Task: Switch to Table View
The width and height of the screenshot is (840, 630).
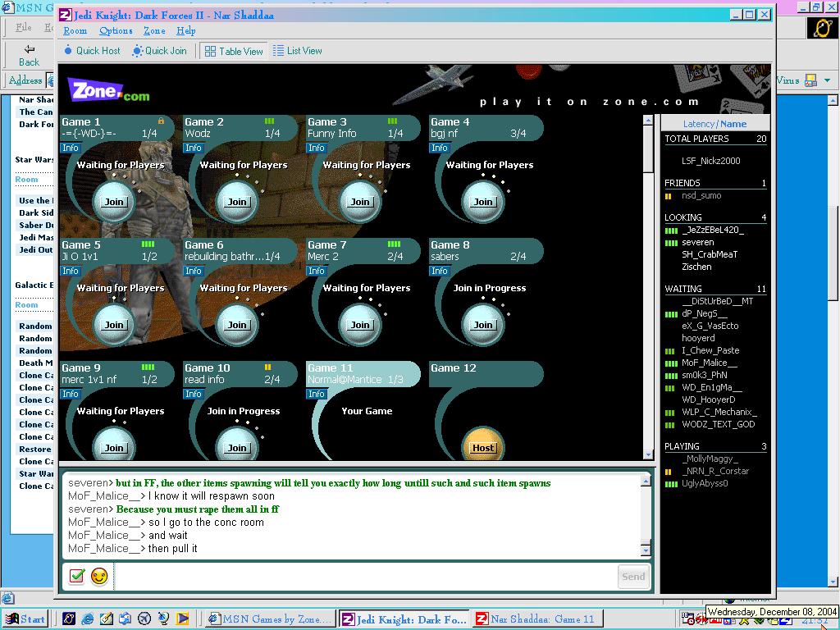Action: tap(234, 52)
